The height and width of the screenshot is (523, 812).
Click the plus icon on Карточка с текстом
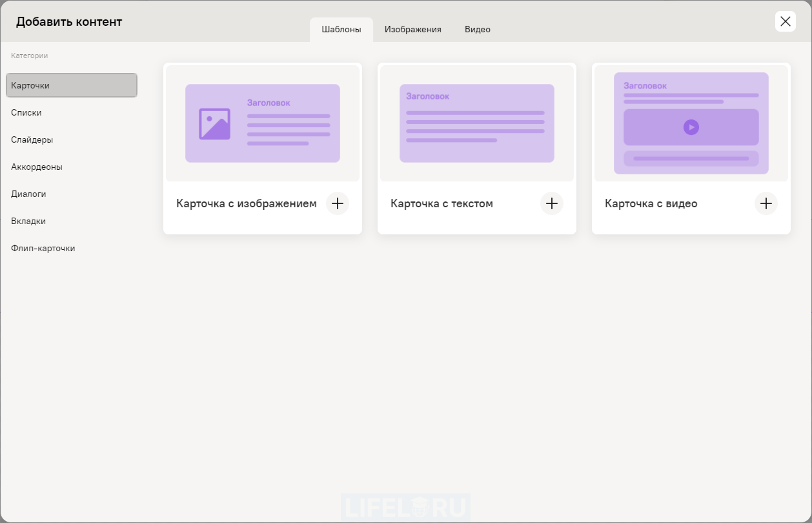pyautogui.click(x=552, y=203)
